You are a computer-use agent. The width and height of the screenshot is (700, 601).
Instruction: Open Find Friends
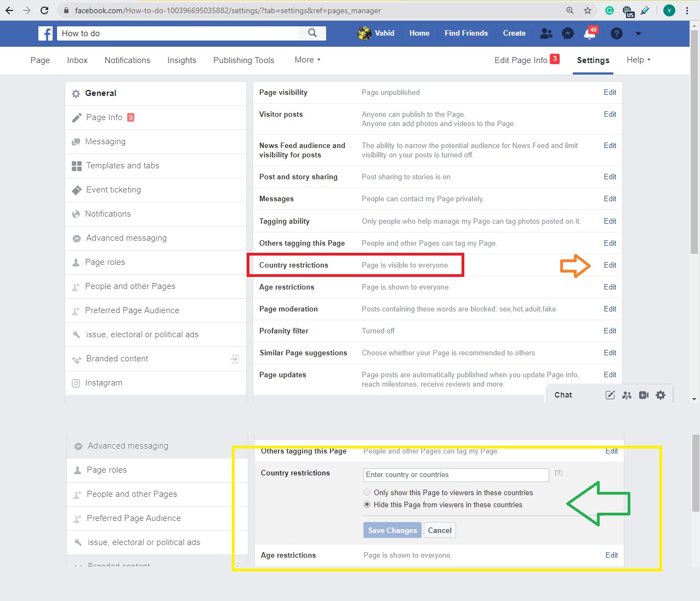466,33
